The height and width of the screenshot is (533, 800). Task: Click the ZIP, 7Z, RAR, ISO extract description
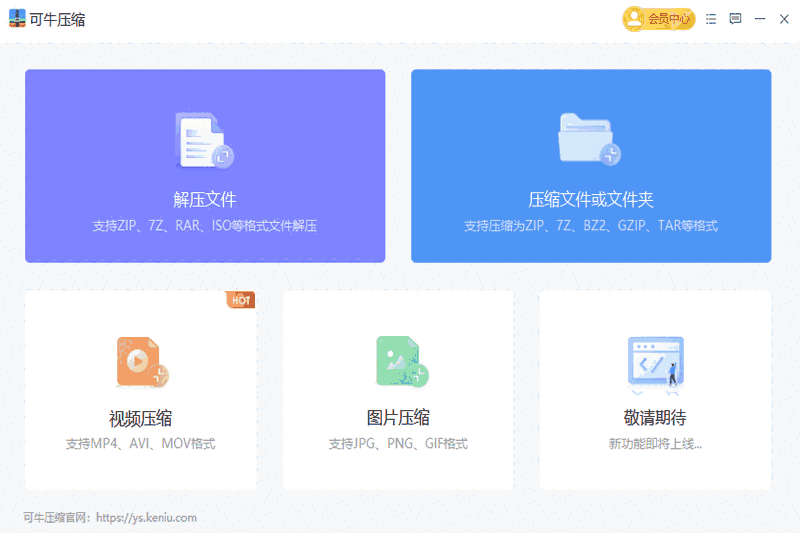(205, 225)
